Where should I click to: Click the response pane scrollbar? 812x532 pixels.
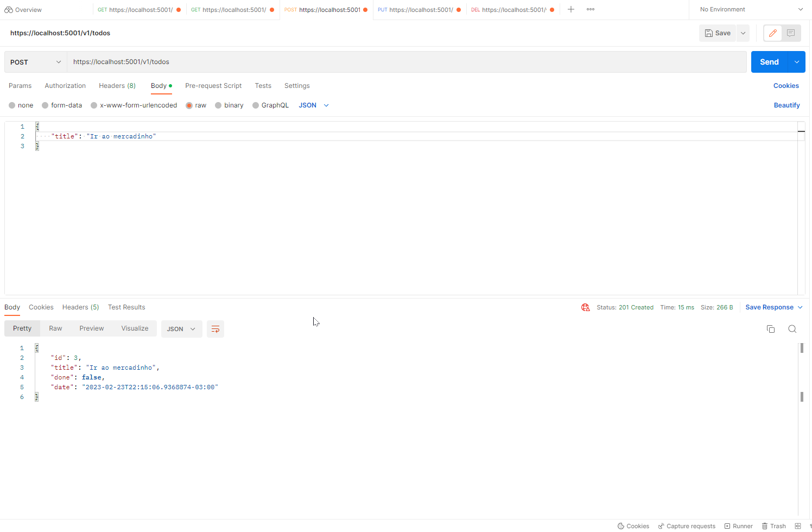pyautogui.click(x=802, y=429)
